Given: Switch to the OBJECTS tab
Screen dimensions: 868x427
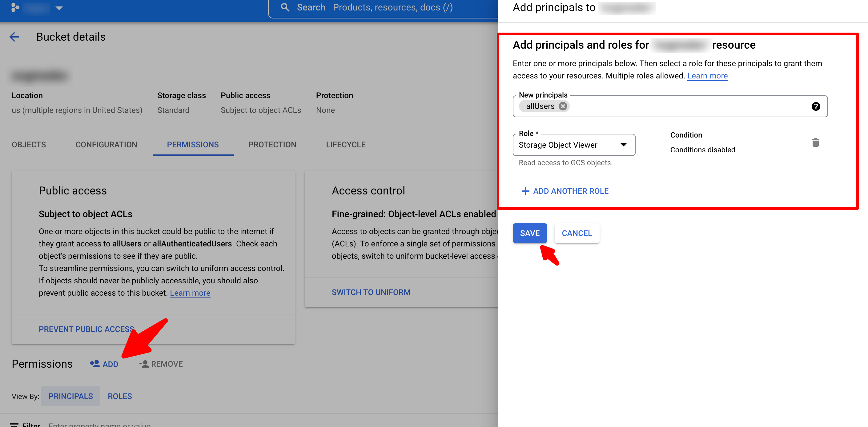Looking at the screenshot, I should pos(29,145).
